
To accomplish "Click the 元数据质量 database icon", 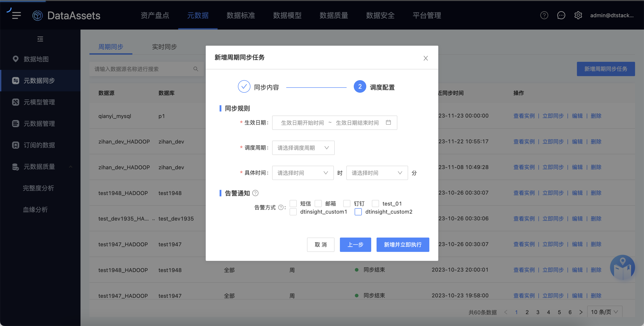I will coord(15,167).
